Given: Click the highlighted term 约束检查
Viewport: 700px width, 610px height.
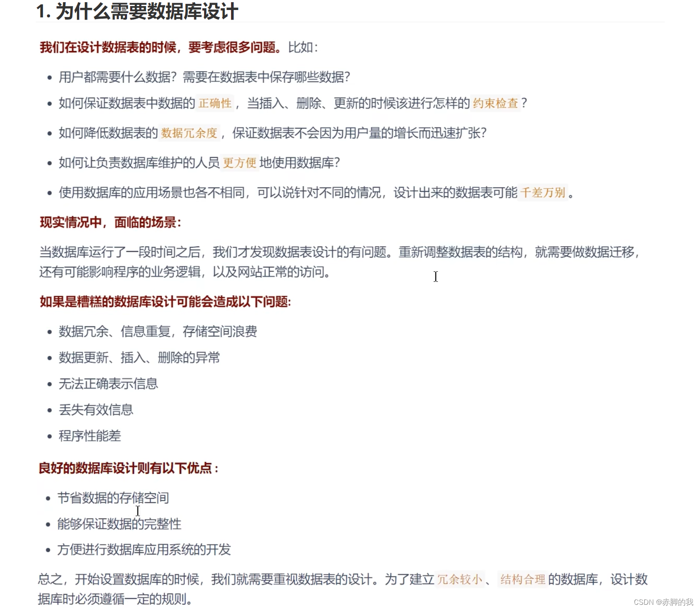Looking at the screenshot, I should pyautogui.click(x=495, y=104).
